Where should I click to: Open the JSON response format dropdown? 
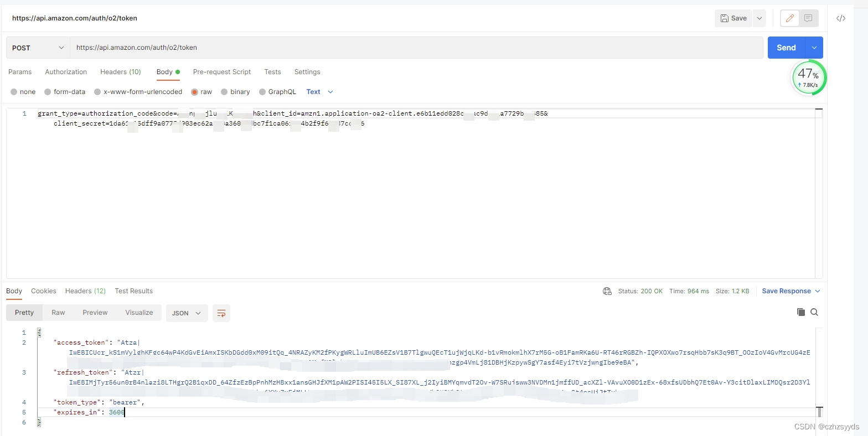point(187,313)
